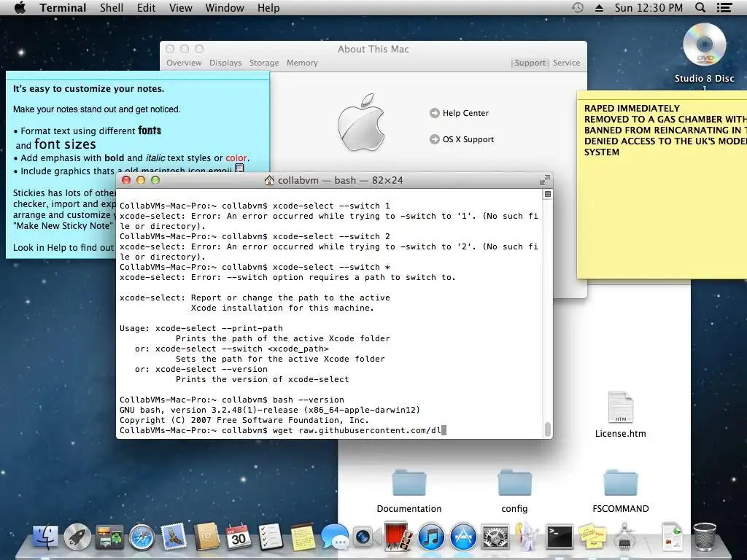747x560 pixels.
Task: Open Stickies icon in the Dock
Action: pos(592,537)
